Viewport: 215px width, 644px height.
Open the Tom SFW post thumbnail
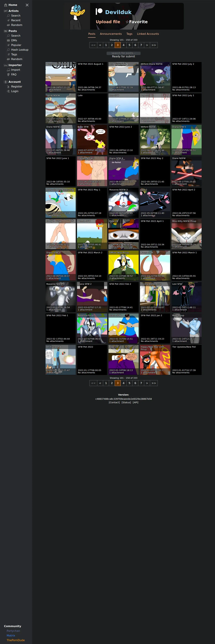(124, 109)
